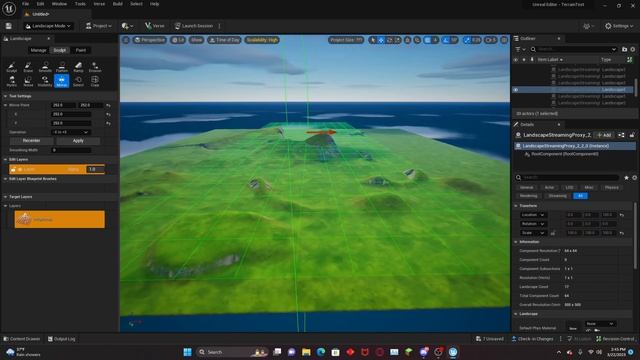This screenshot has width=640, height=360.
Task: Open File Explorer from taskbar
Action: pos(306,352)
